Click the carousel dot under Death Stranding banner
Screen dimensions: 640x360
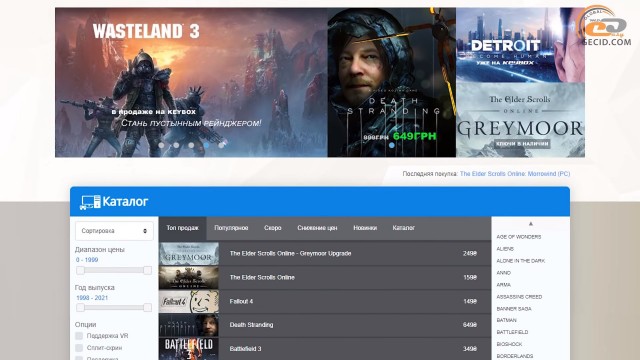click(391, 145)
